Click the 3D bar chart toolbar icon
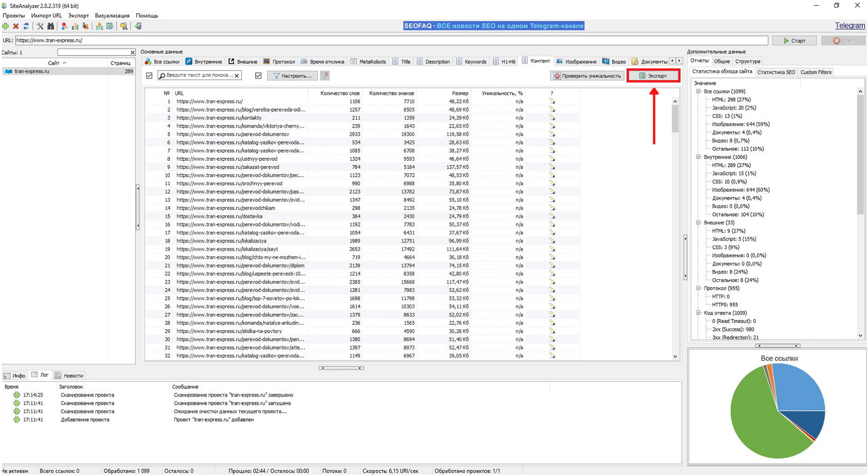868x475 pixels. [x=85, y=26]
